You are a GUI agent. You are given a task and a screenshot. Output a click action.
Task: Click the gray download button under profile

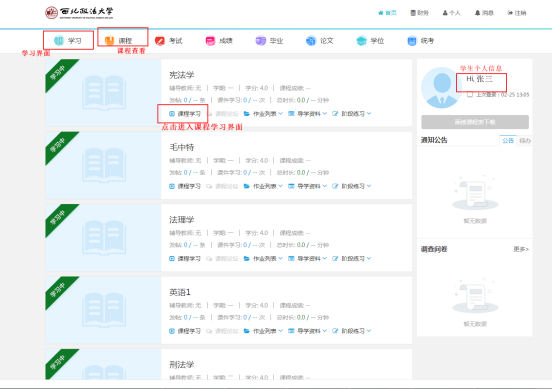tap(475, 122)
